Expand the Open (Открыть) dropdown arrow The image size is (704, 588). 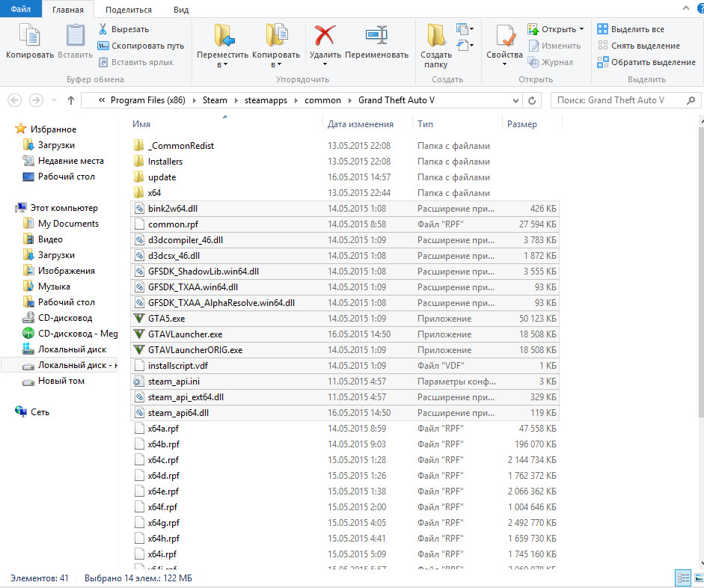point(581,29)
